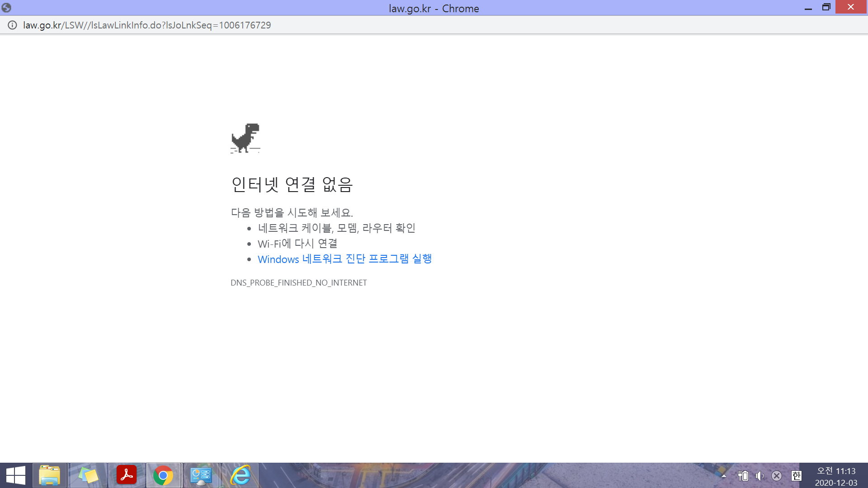Show hidden system tray icons
Viewport: 868px width, 488px height.
click(724, 476)
